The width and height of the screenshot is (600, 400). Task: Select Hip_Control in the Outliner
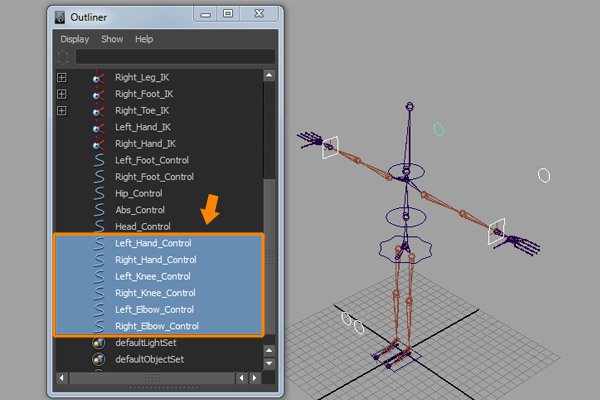click(x=139, y=194)
